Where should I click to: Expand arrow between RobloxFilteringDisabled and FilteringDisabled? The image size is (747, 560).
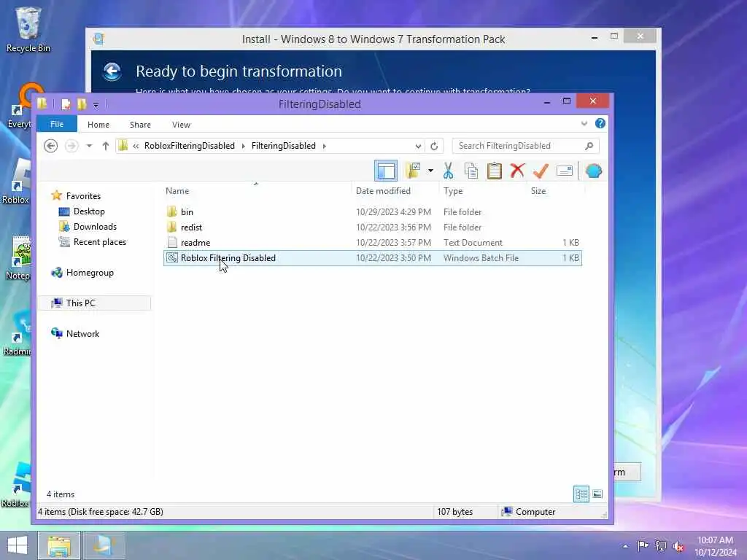[x=243, y=146]
